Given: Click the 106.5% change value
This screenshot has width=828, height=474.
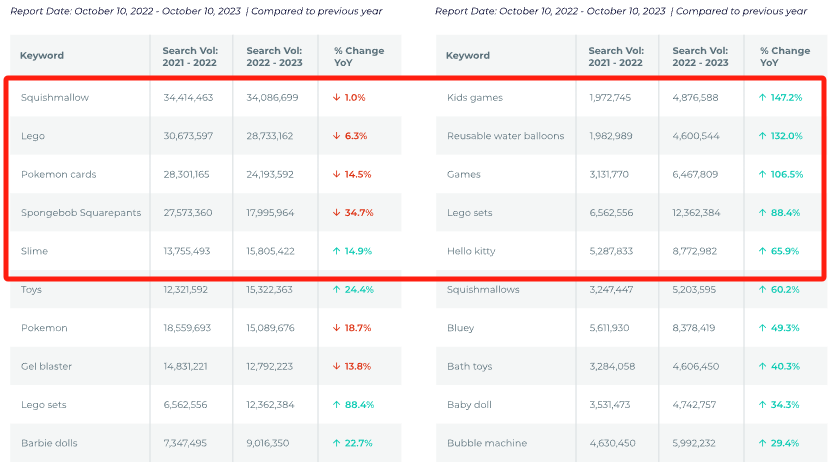Looking at the screenshot, I should [787, 174].
